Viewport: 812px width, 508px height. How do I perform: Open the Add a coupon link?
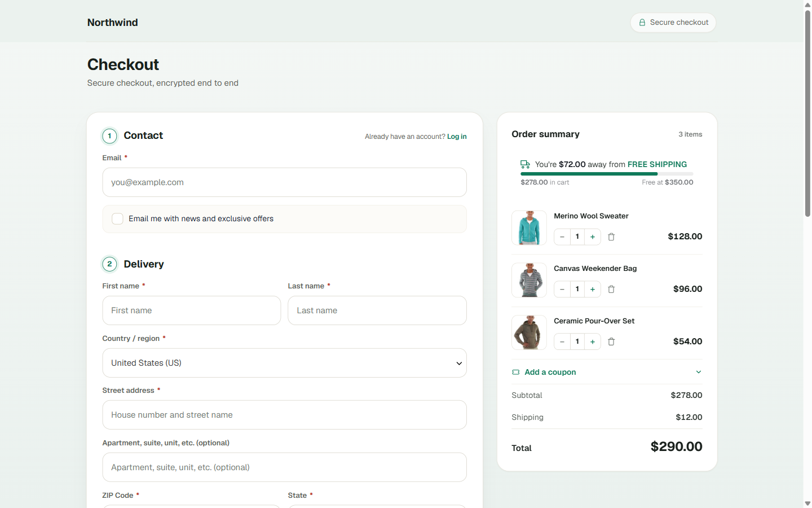550,373
